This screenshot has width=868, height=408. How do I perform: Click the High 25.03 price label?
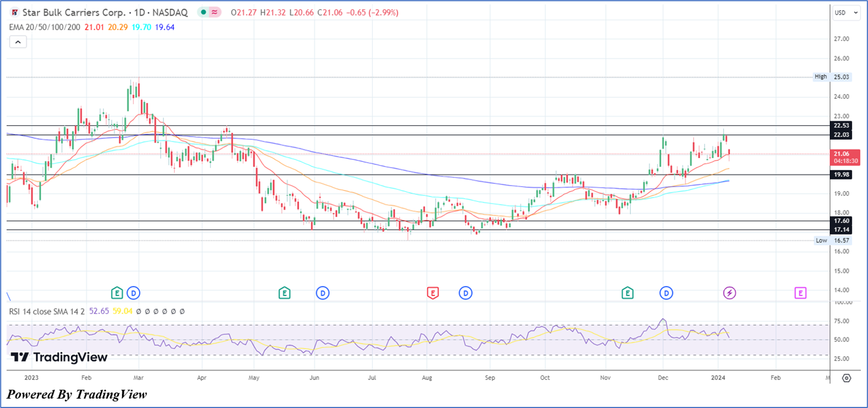pyautogui.click(x=832, y=77)
